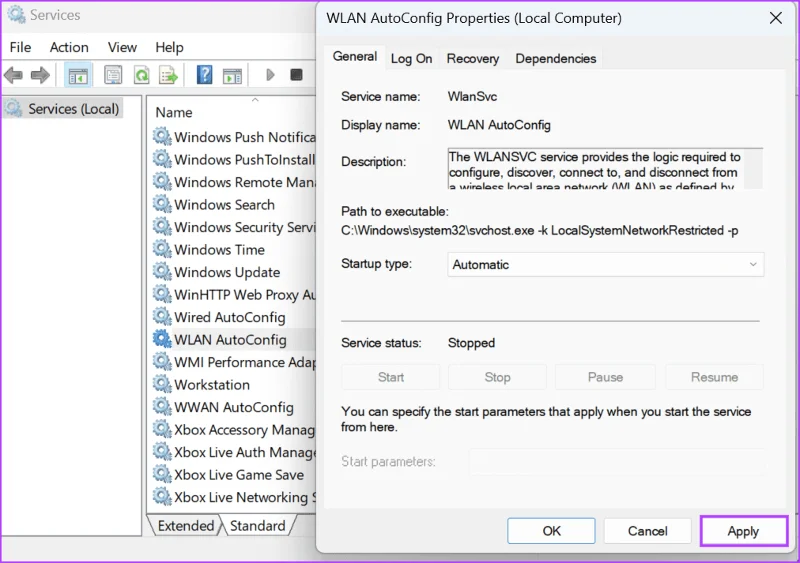Switch to the Log On tab
The image size is (800, 563).
click(x=411, y=59)
